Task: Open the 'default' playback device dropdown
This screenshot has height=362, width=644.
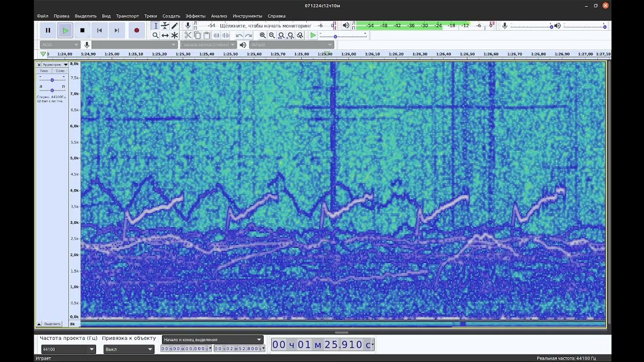Action: (291, 45)
